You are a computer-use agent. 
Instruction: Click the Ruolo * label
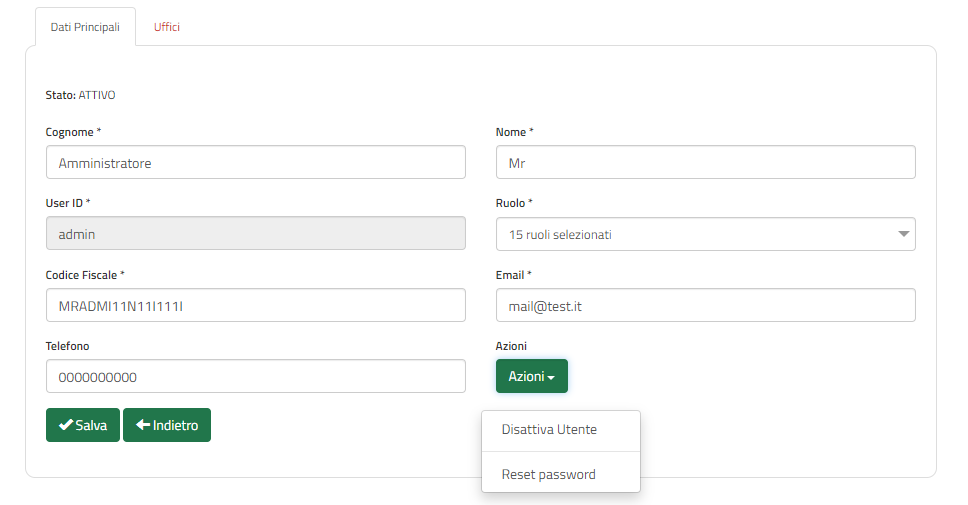pos(514,203)
